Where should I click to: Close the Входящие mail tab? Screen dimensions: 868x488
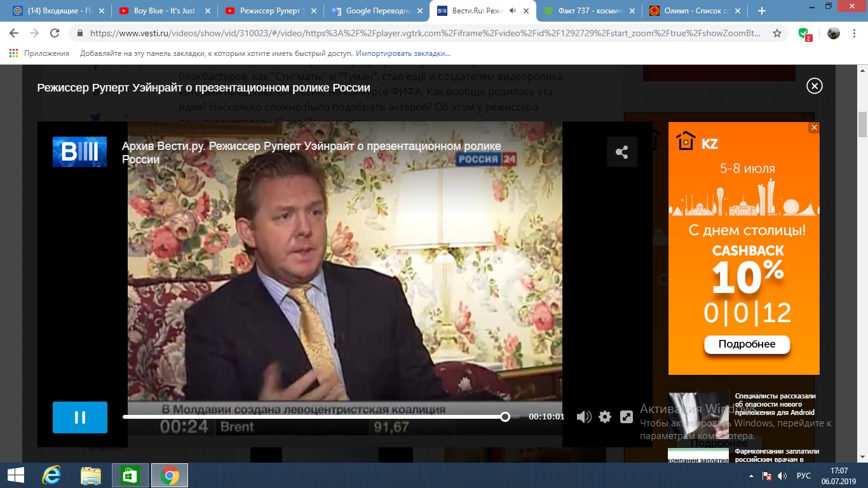[x=100, y=11]
